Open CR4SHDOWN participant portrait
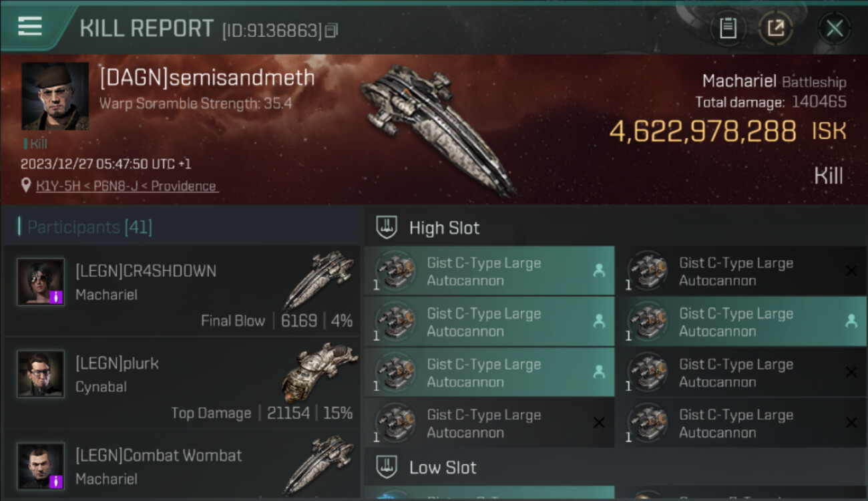This screenshot has height=501, width=868. pos(41,282)
